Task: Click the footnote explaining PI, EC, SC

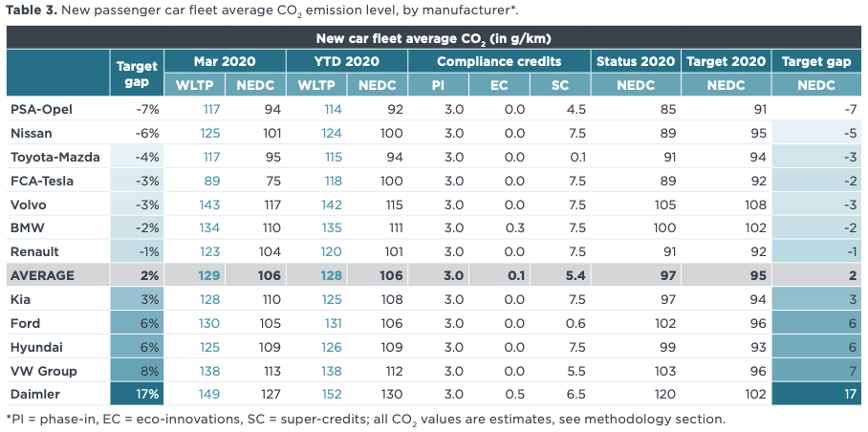Action: click(365, 419)
